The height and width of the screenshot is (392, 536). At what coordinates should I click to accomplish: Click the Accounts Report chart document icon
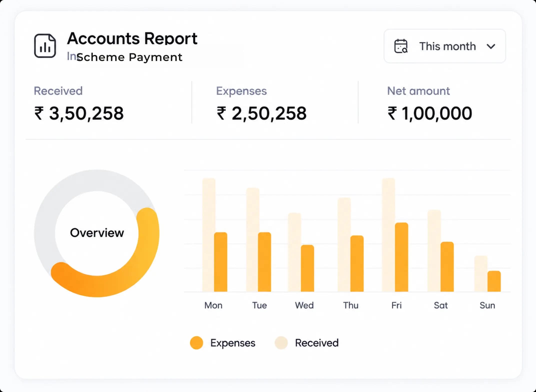click(x=45, y=46)
